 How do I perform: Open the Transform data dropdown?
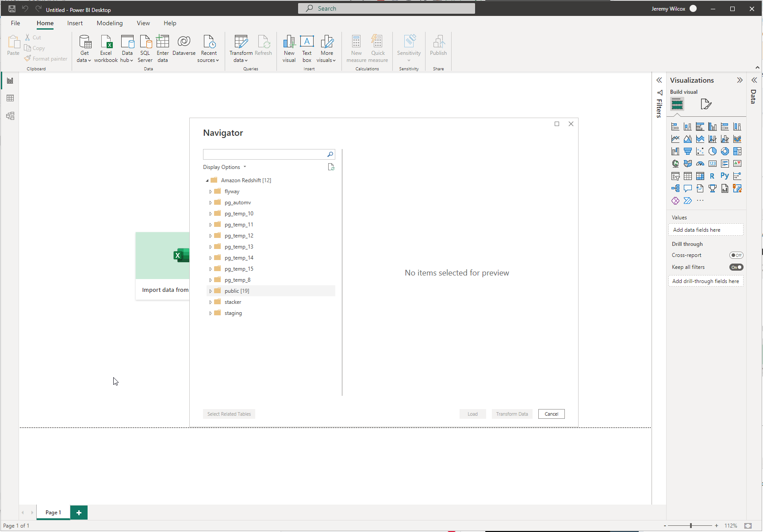click(x=241, y=49)
